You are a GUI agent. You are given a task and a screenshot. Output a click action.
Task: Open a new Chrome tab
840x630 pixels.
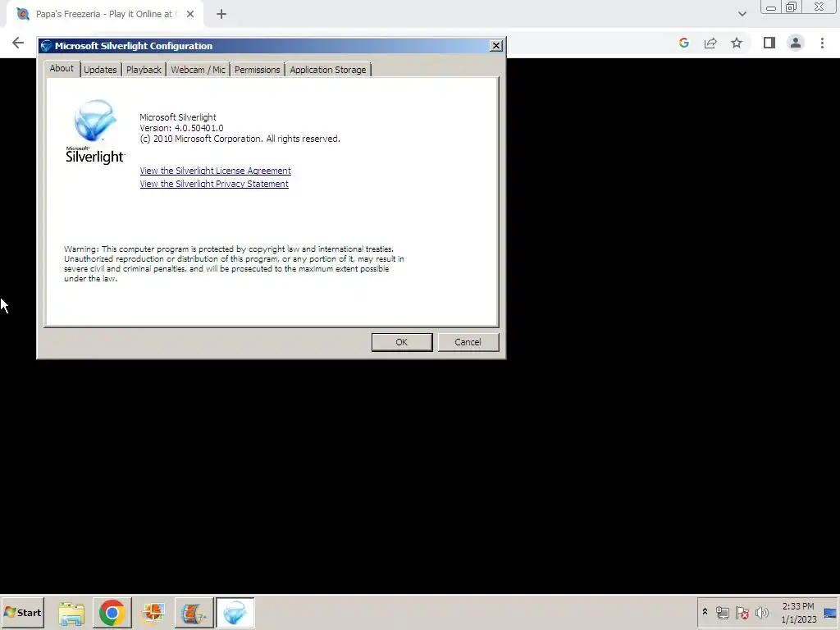click(221, 15)
